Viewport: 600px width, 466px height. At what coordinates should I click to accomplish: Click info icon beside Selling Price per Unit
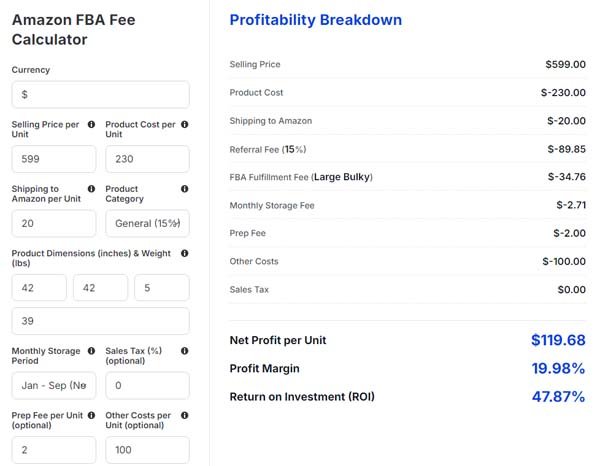click(x=91, y=124)
